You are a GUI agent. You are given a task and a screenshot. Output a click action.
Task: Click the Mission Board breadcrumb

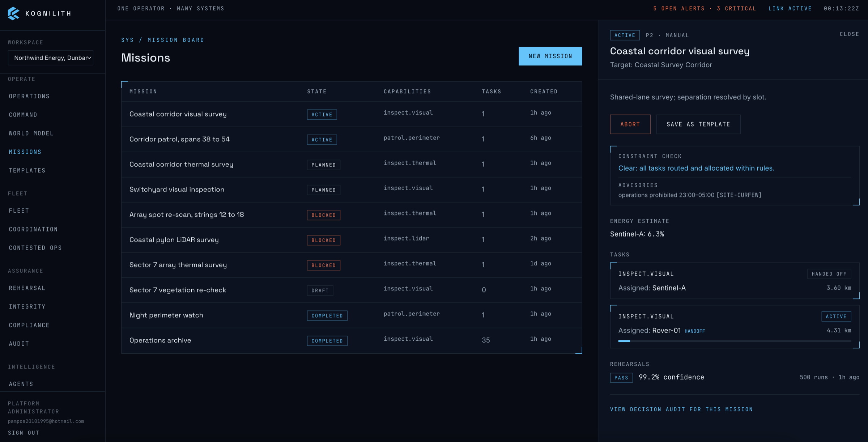pos(176,40)
